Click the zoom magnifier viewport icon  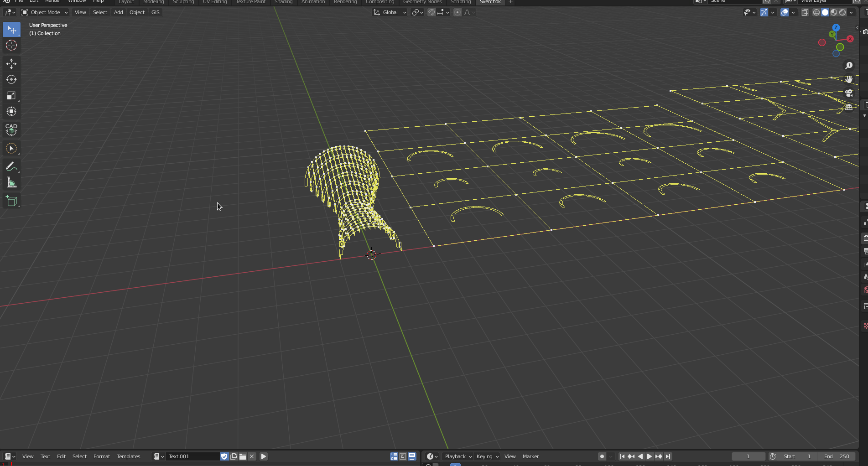849,66
